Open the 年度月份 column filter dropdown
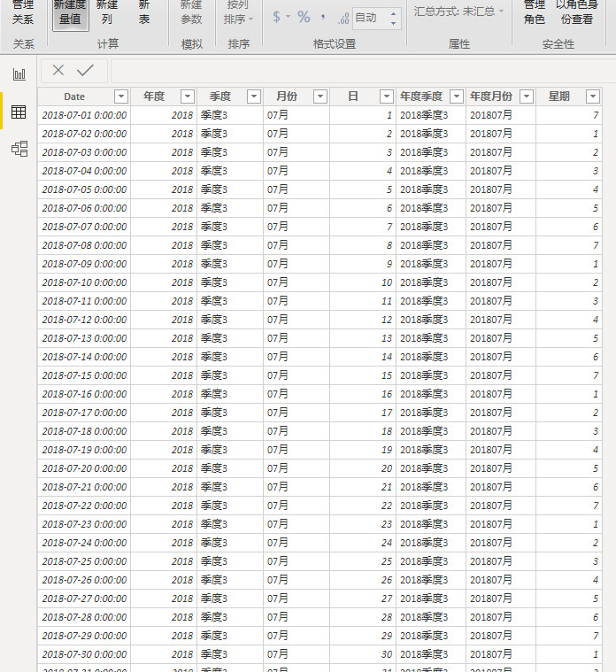The height and width of the screenshot is (672, 616). 527,97
